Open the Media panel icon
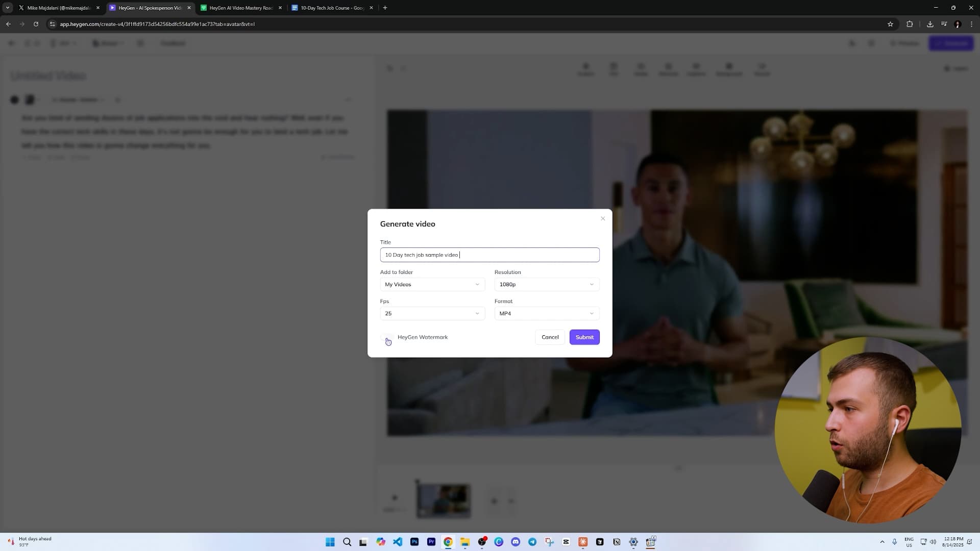The height and width of the screenshot is (551, 980). [641, 69]
